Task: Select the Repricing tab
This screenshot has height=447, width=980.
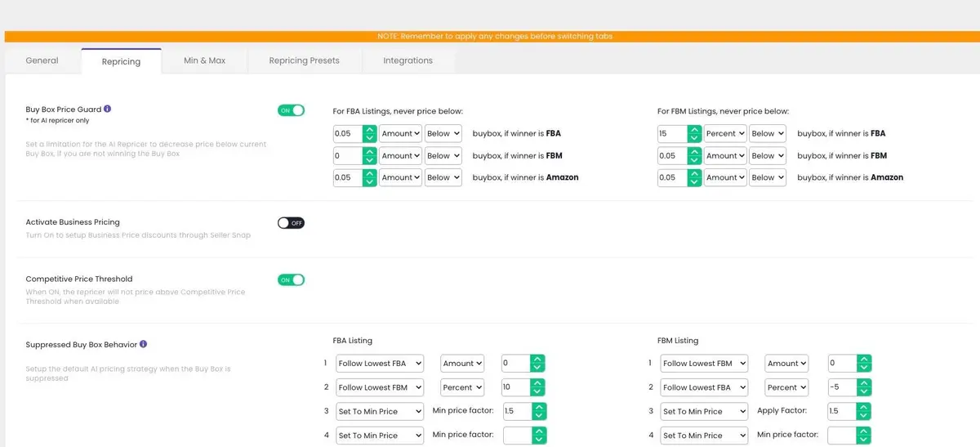Action: pyautogui.click(x=121, y=61)
